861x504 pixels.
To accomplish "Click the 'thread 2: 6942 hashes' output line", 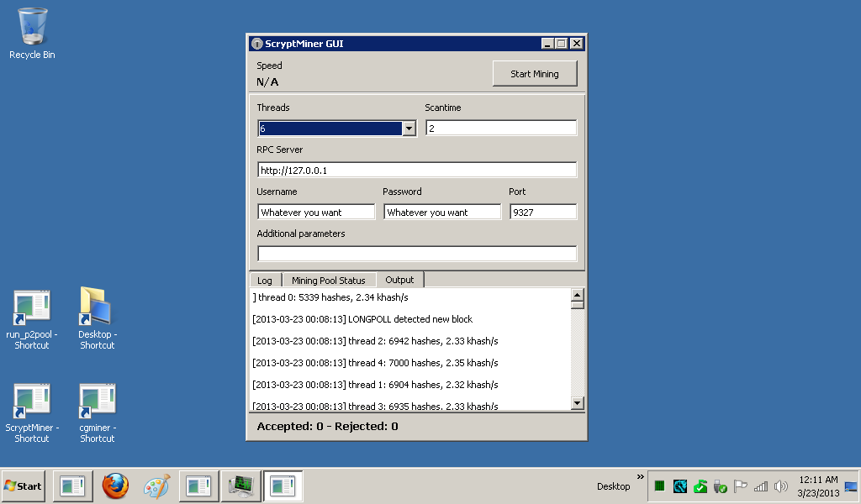I will (x=375, y=341).
